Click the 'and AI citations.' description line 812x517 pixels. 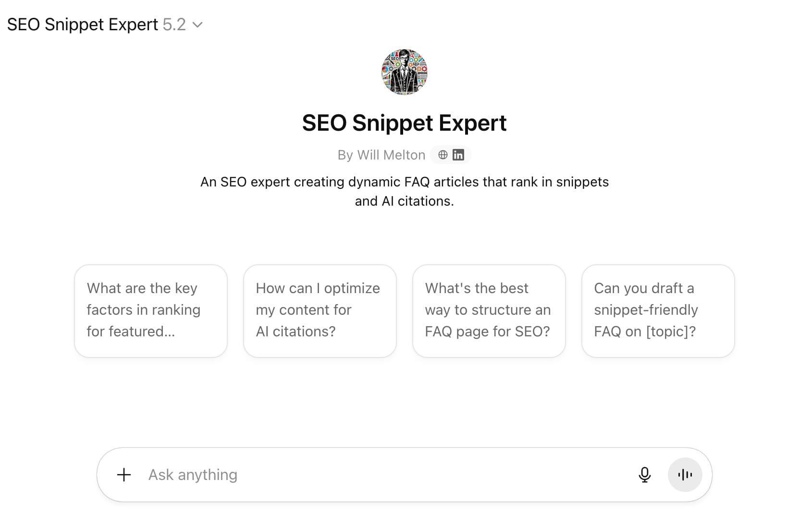[404, 201]
